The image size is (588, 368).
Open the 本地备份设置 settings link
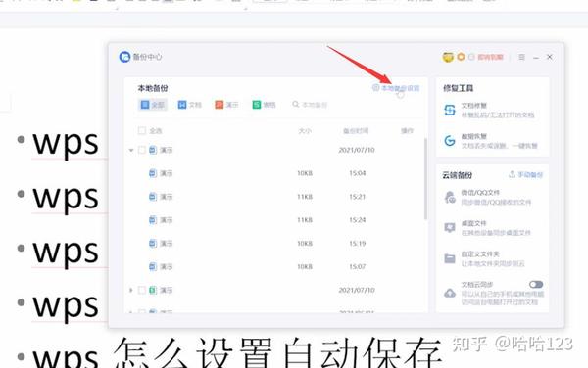(396, 88)
